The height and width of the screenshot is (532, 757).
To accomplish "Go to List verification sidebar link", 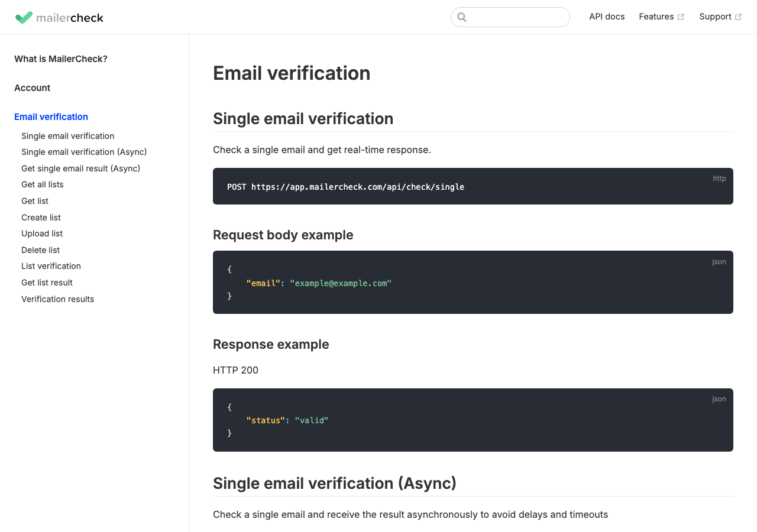I will tap(51, 266).
